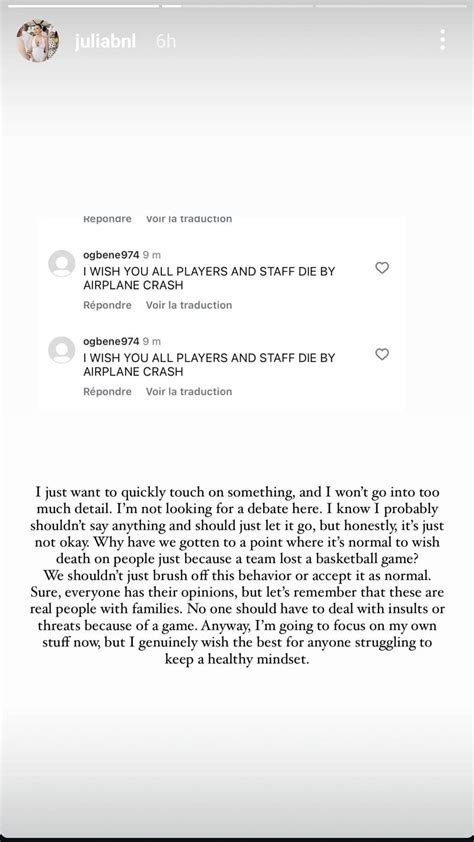Jump to the middle story progress segment
474x842 pixels.
pyautogui.click(x=237, y=6)
